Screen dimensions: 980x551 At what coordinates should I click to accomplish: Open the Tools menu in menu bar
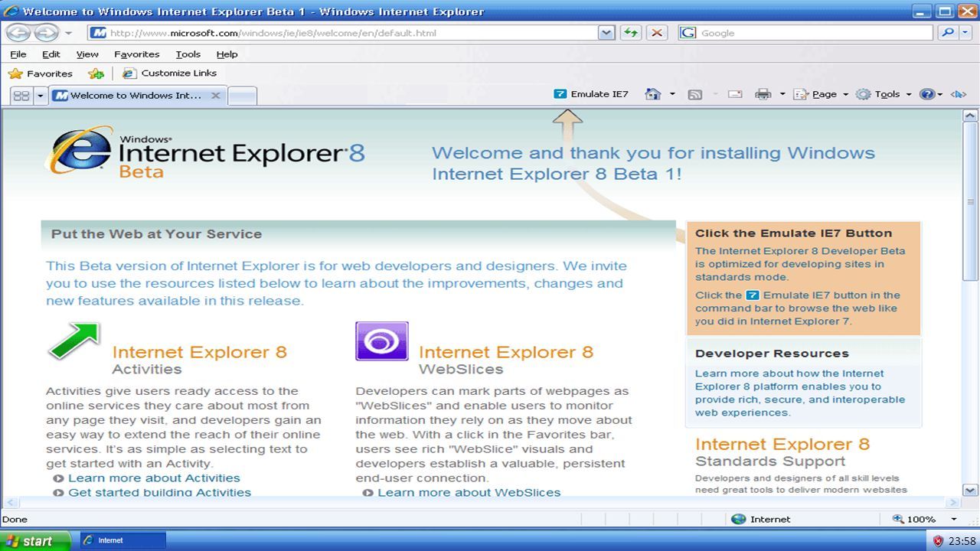pos(188,54)
